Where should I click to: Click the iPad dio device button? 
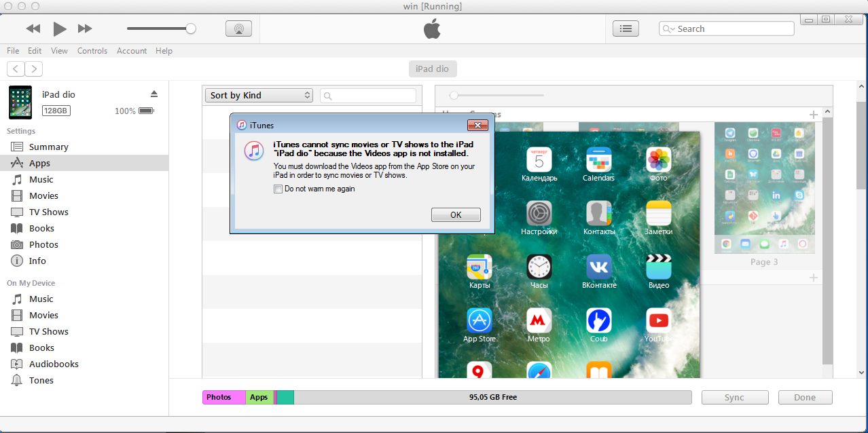[433, 69]
